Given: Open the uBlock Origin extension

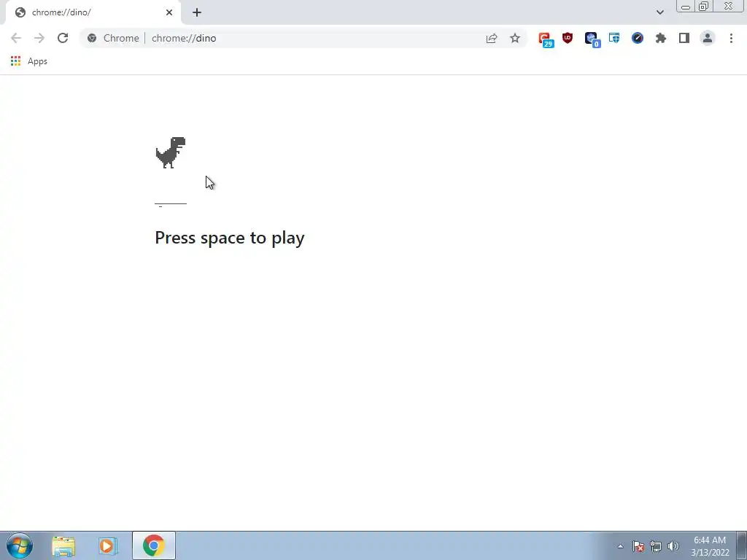Looking at the screenshot, I should (x=568, y=38).
